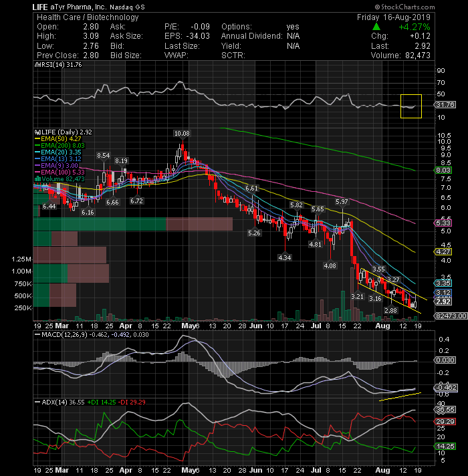Click the SCTR label
Screen dimensions: 468x476
click(233, 55)
